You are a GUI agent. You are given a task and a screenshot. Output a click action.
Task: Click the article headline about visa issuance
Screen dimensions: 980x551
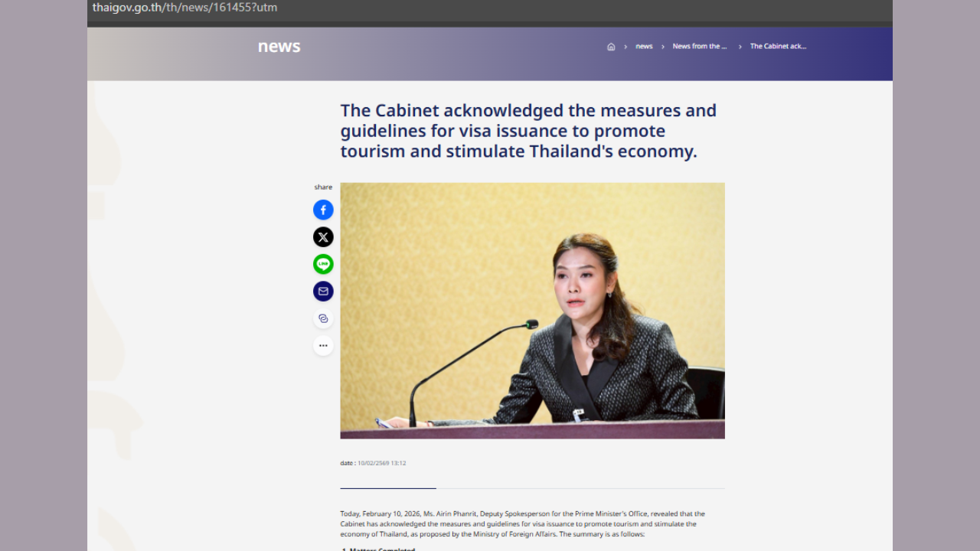[x=528, y=131]
